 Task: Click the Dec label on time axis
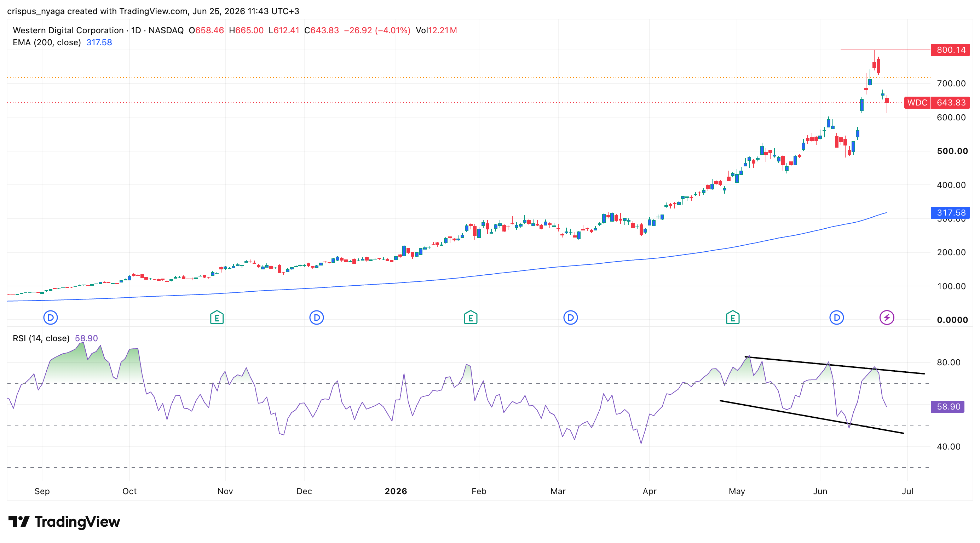click(304, 491)
